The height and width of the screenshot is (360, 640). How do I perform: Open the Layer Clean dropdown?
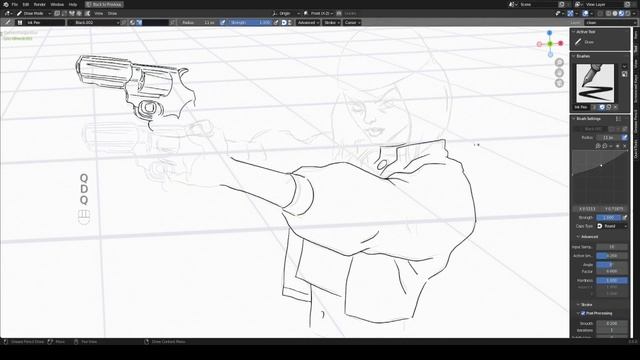coord(611,22)
